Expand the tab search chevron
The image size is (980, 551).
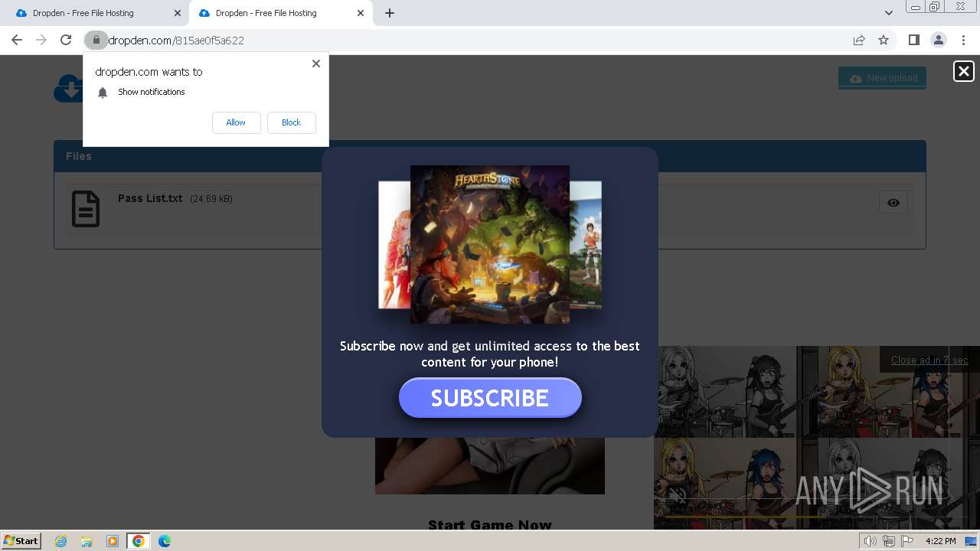click(888, 13)
